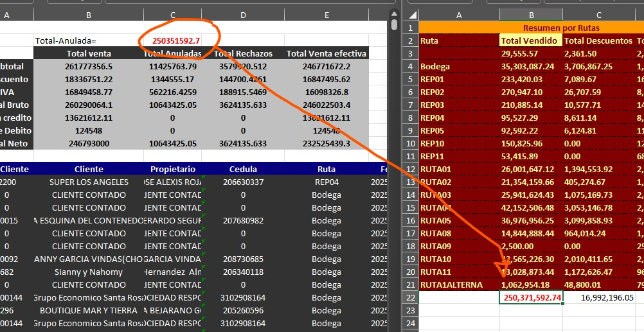Click the Total Venta efectiva header
Viewport: 644px width, 332px height.
coord(327,53)
